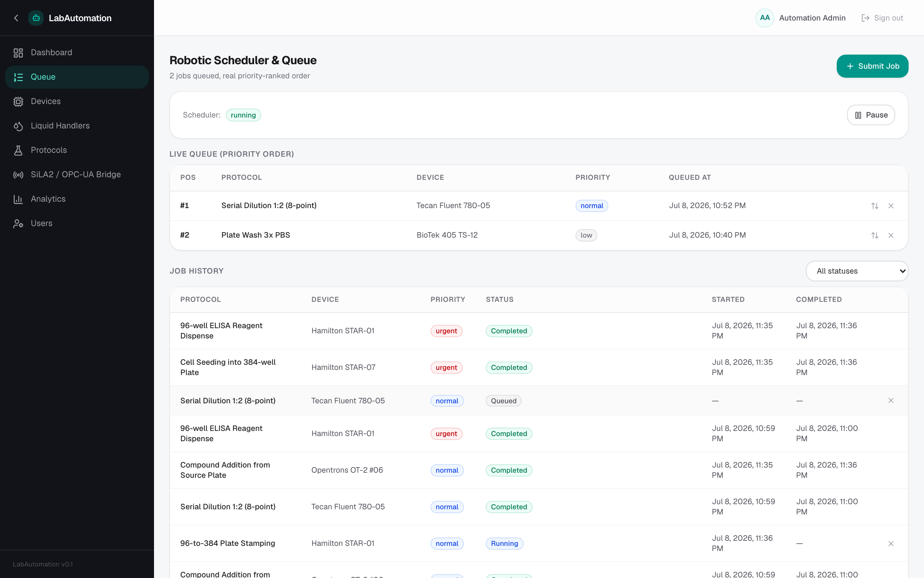Select Plate Wash 3x PBS protocol name
Screen dimensions: 924x578
pyautogui.click(x=255, y=235)
